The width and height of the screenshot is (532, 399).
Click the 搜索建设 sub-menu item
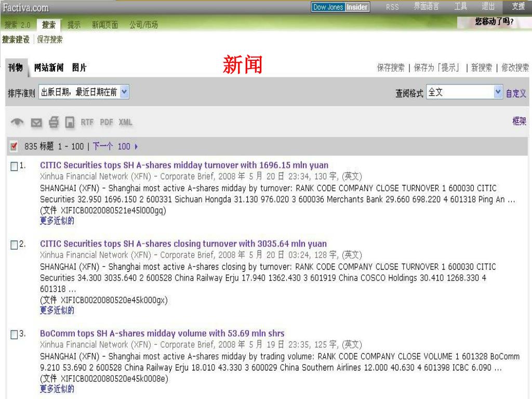point(16,39)
